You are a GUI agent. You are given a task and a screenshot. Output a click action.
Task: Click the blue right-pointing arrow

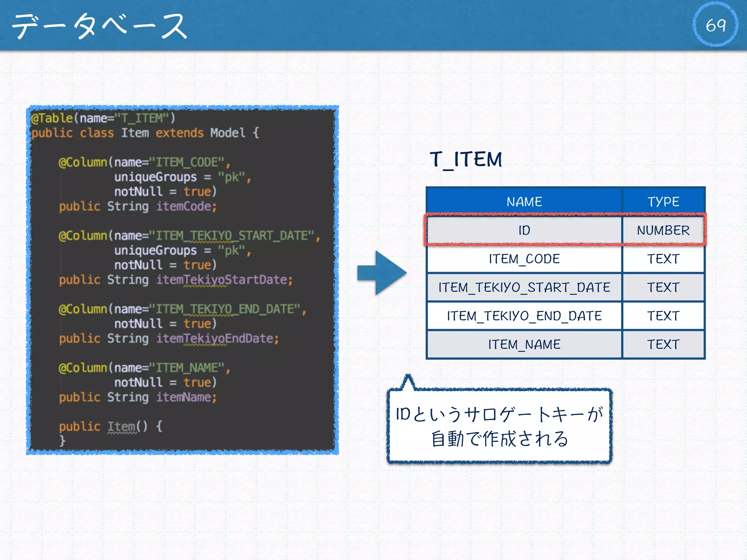tap(382, 273)
